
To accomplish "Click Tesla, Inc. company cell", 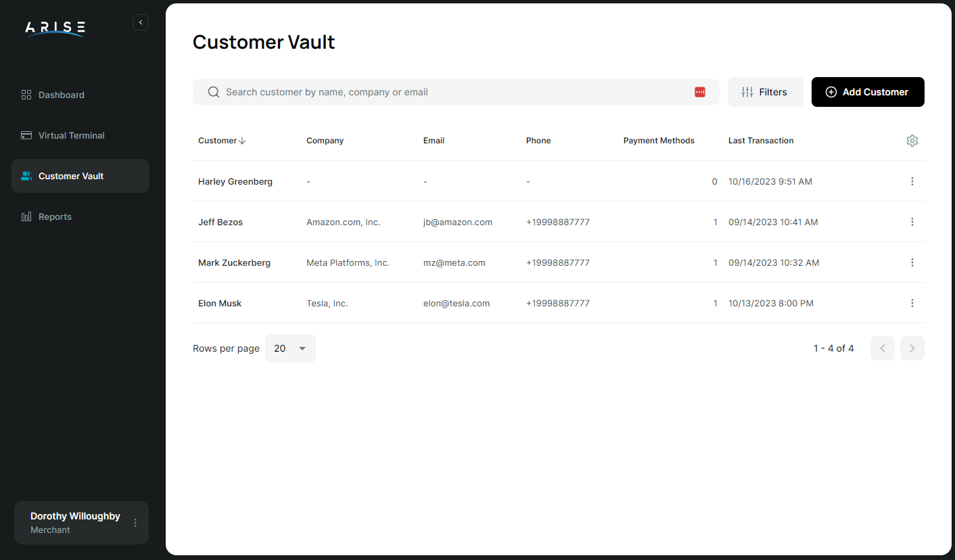I will 327,303.
